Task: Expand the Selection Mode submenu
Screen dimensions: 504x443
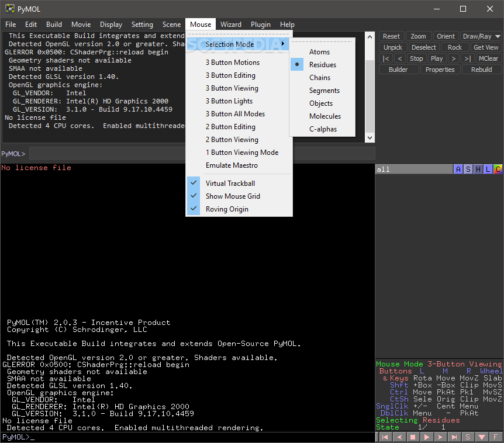Action: click(238, 44)
